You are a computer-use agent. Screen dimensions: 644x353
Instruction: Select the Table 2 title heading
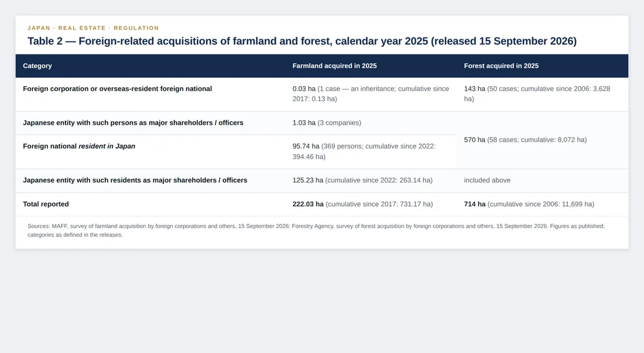(302, 41)
